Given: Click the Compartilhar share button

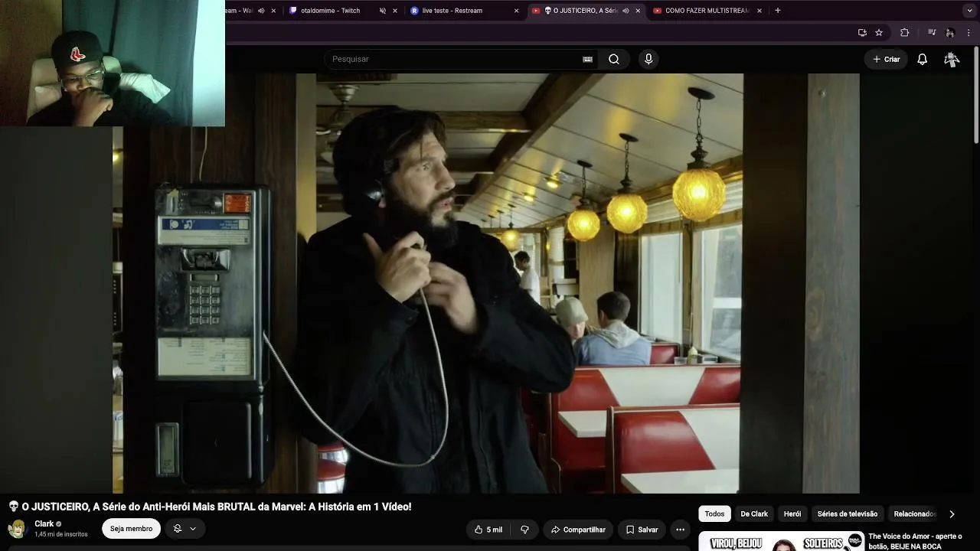Looking at the screenshot, I should coord(578,529).
